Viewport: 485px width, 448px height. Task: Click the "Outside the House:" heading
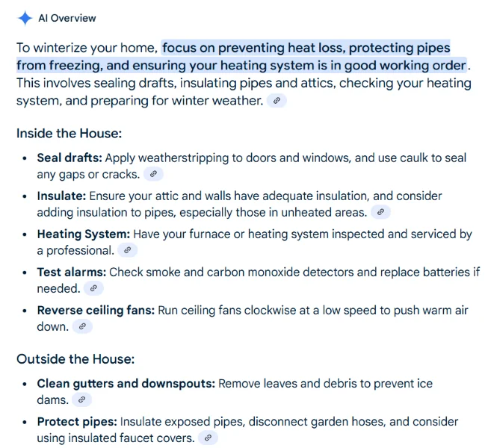[x=75, y=359]
